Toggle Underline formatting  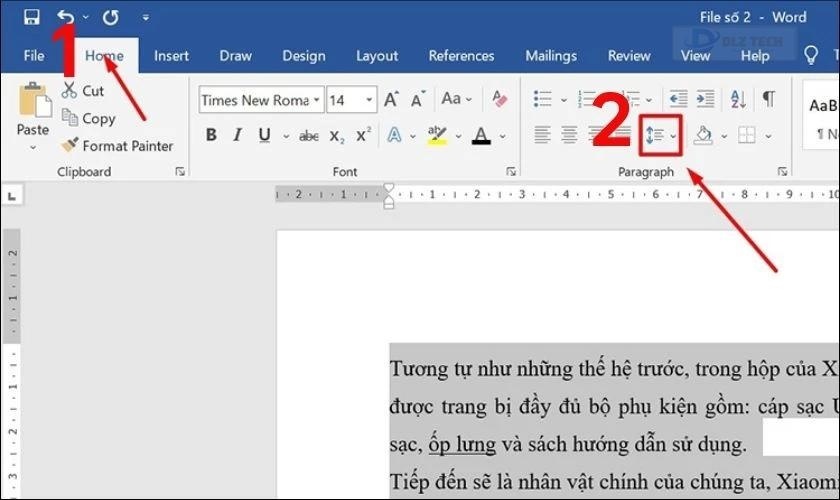pyautogui.click(x=264, y=135)
